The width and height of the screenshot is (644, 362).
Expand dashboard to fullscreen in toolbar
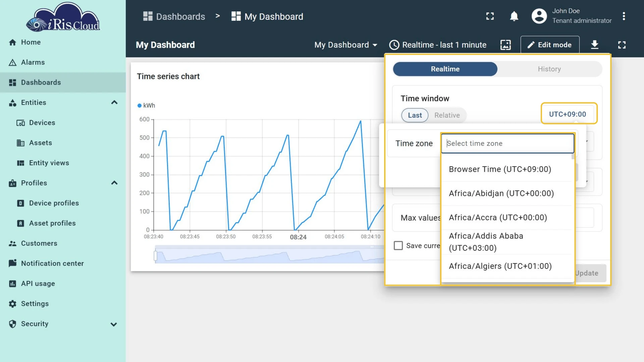(x=622, y=45)
